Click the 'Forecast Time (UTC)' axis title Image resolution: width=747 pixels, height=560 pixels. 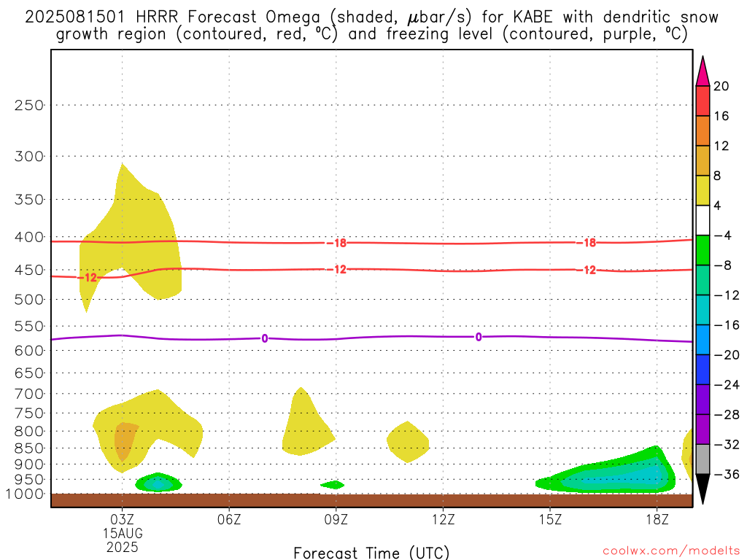click(371, 553)
